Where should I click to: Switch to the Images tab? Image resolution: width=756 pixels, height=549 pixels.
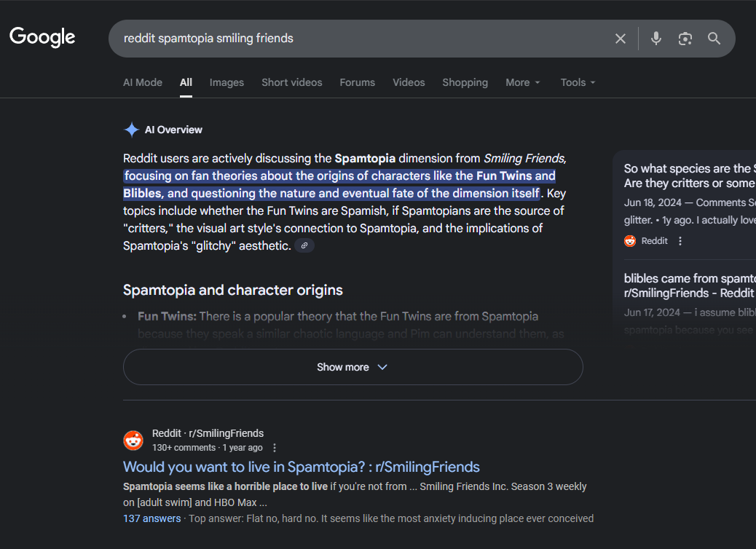[x=227, y=82]
